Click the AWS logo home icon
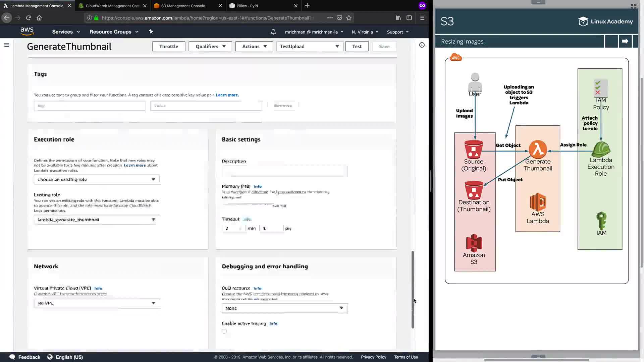The width and height of the screenshot is (644, 362). point(27,32)
